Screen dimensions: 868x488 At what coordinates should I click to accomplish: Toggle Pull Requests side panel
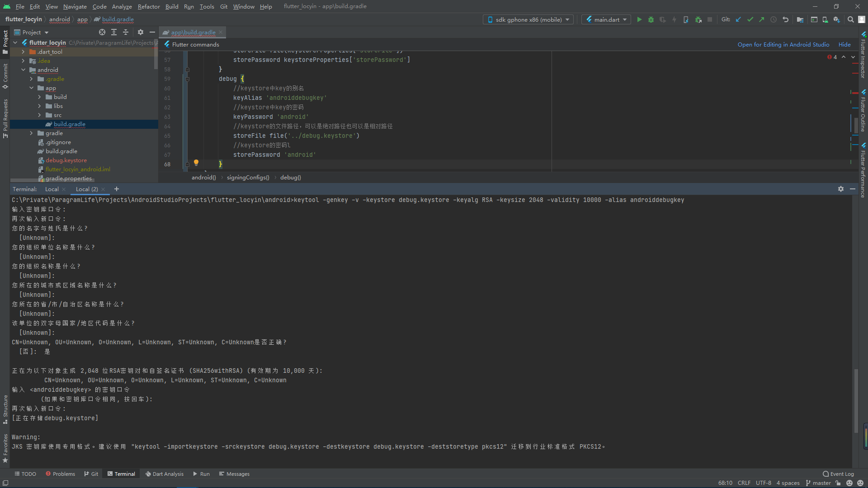click(5, 118)
